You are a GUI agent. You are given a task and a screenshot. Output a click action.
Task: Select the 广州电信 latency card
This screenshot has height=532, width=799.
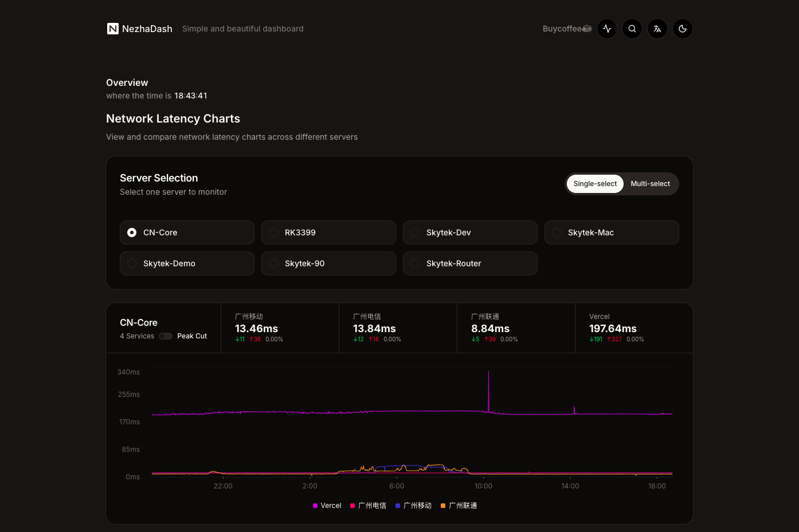(x=398, y=328)
